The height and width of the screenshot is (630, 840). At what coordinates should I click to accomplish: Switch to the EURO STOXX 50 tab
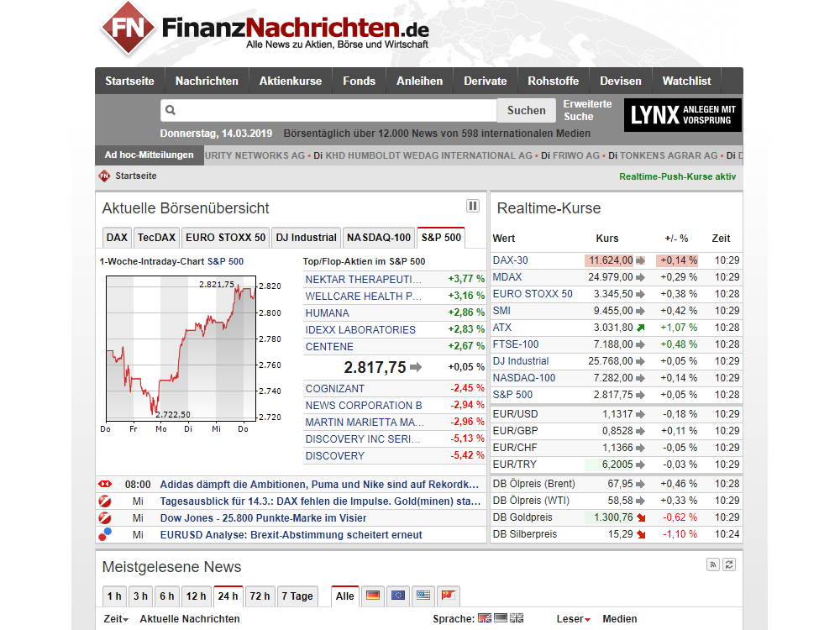225,238
